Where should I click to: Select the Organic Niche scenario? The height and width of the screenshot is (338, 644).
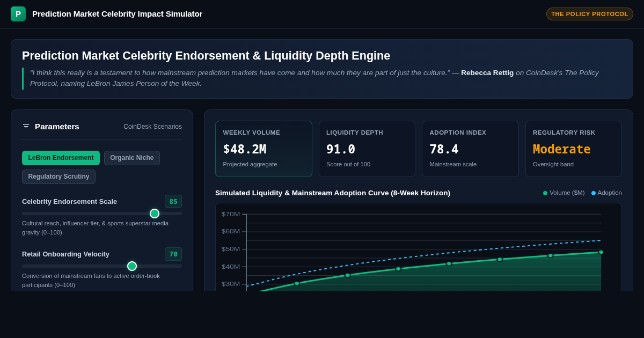(132, 158)
